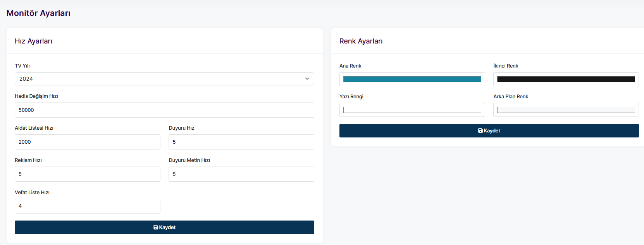The image size is (644, 245).
Task: Expand the TV Yılı chevron arrow
Action: click(x=307, y=79)
